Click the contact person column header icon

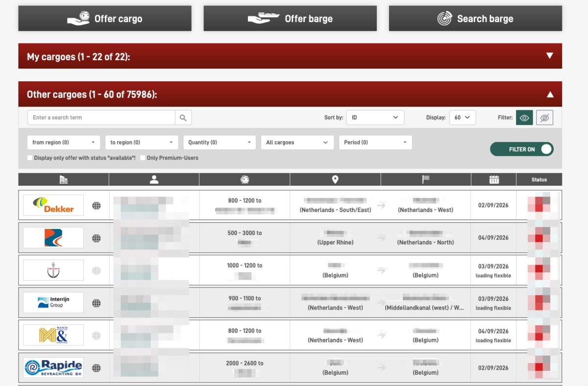pyautogui.click(x=154, y=180)
